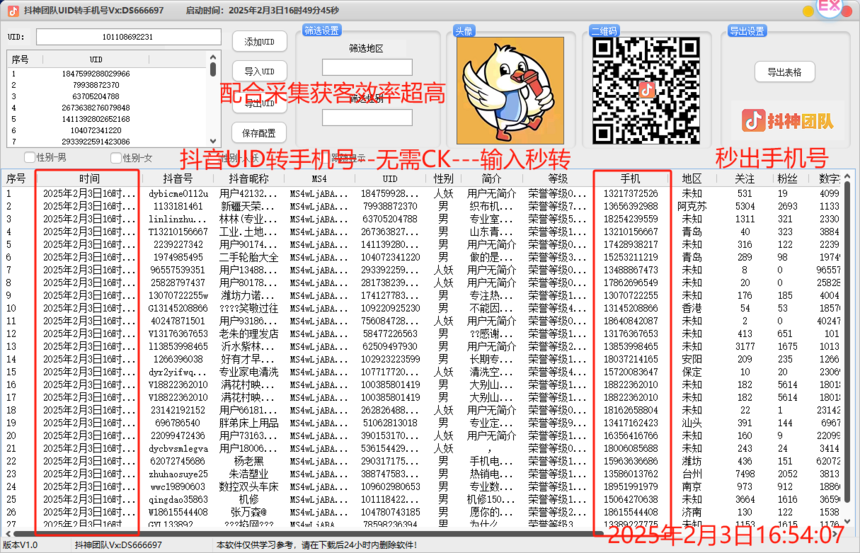Viewport: 860px width, 553px height.
Task: Select the 台州 region cell
Action: click(692, 474)
